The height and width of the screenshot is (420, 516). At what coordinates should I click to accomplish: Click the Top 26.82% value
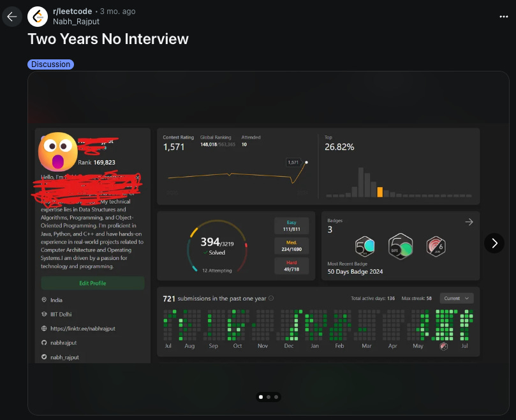coord(339,147)
